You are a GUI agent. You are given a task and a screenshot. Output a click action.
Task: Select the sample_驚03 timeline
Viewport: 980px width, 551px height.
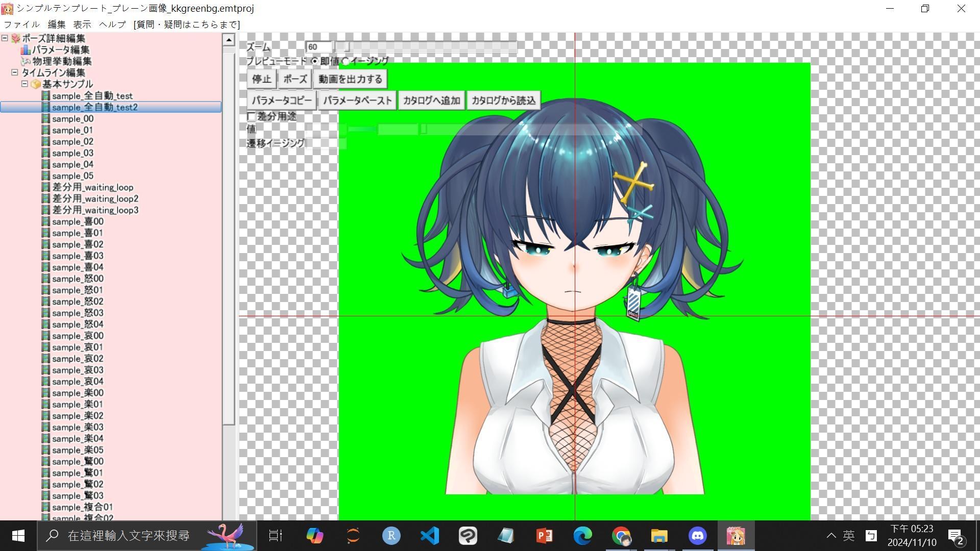[x=78, y=496]
